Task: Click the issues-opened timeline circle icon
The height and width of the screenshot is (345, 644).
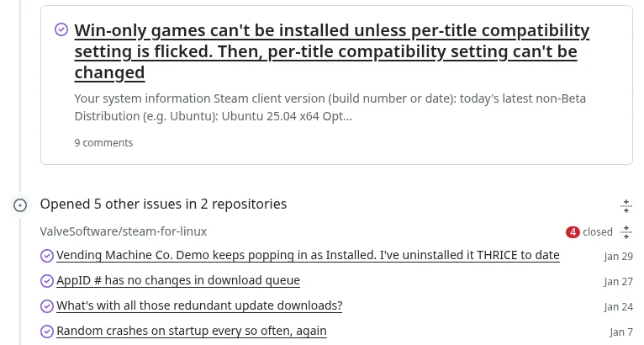Action: point(20,204)
